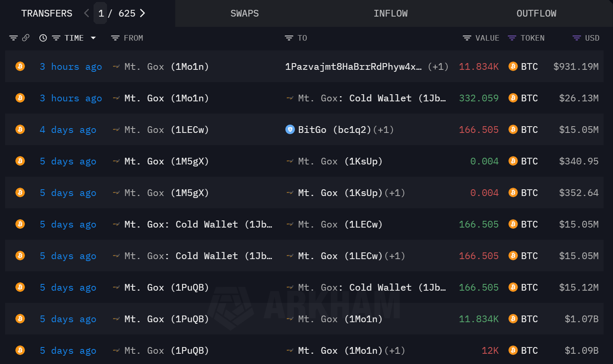Open Mt. Gox (1KsUp) recipient in the $340.95 row

pyautogui.click(x=340, y=161)
